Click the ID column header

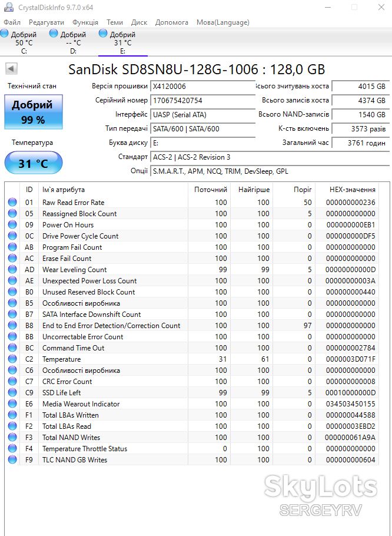tap(29, 190)
